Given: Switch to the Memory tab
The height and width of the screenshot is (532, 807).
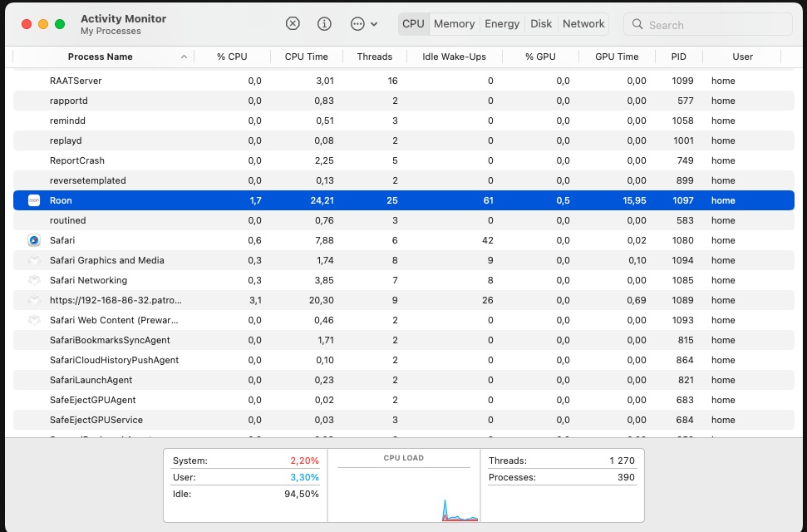Looking at the screenshot, I should 454,23.
